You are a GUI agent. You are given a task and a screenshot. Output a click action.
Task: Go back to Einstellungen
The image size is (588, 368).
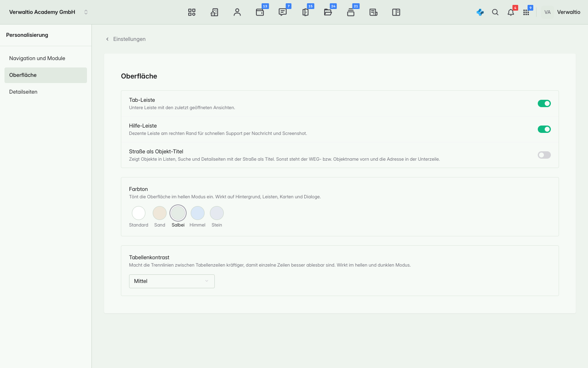click(x=125, y=39)
